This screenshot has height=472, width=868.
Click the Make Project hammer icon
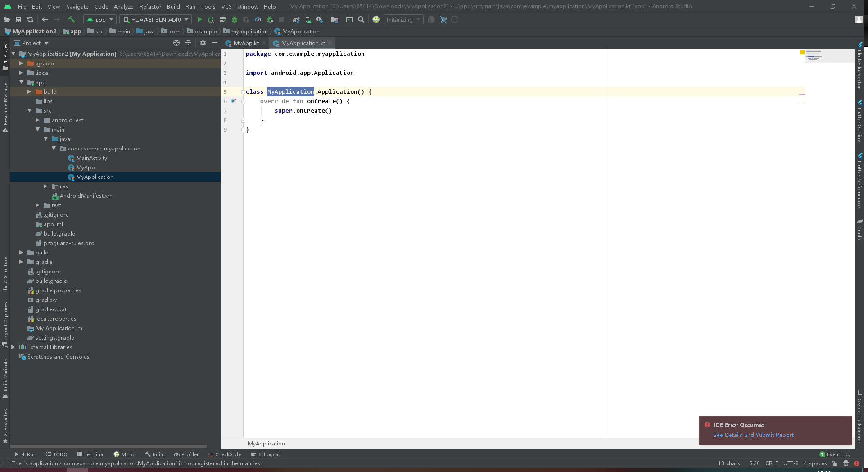coord(71,19)
